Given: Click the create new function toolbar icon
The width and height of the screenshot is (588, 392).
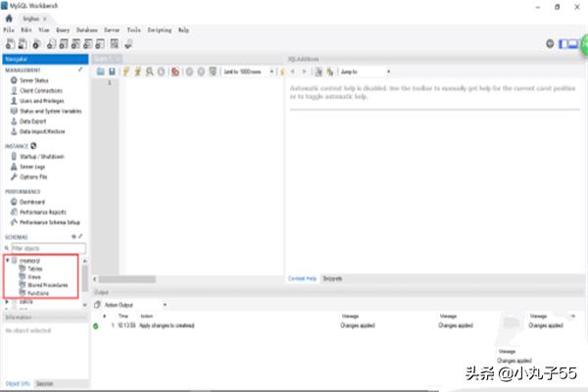Looking at the screenshot, I should pyautogui.click(x=100, y=44).
